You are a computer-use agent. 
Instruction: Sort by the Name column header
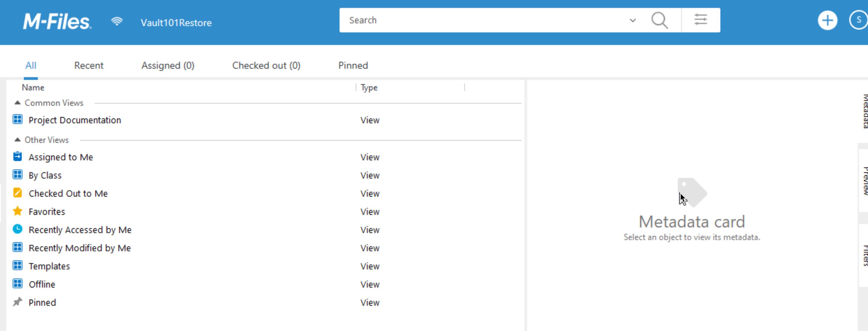[33, 88]
